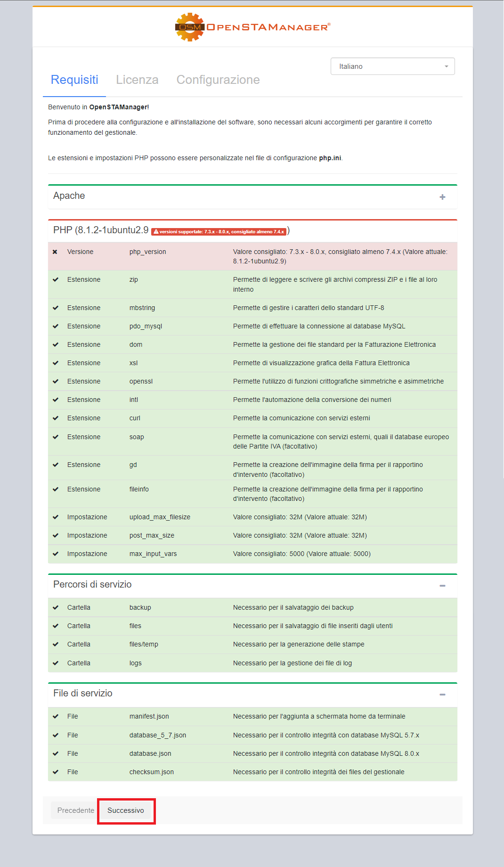This screenshot has width=504, height=867.
Task: Click the fileinfo extension name
Action: (x=139, y=490)
